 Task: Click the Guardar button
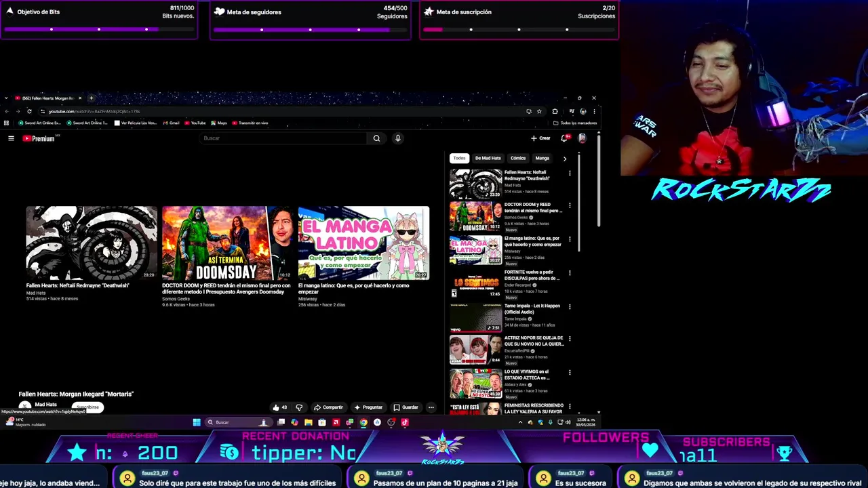(406, 407)
